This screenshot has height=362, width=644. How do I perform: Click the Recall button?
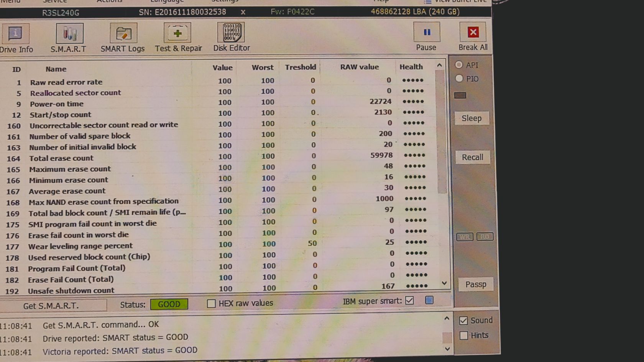click(x=473, y=157)
